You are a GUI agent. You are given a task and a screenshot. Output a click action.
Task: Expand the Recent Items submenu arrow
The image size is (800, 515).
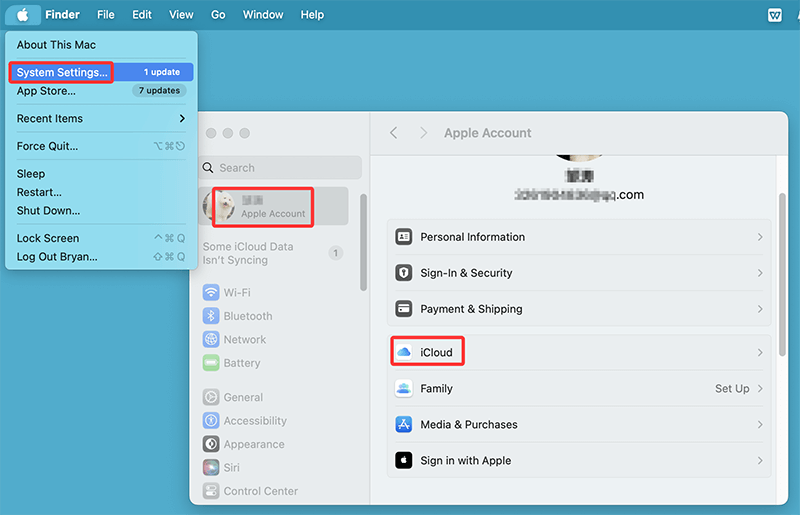pos(182,118)
